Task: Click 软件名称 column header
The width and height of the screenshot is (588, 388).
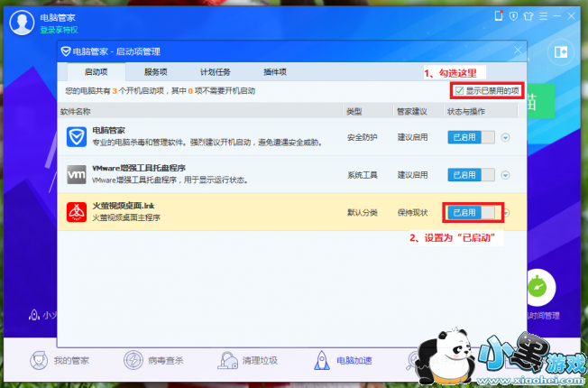Action: pos(76,112)
